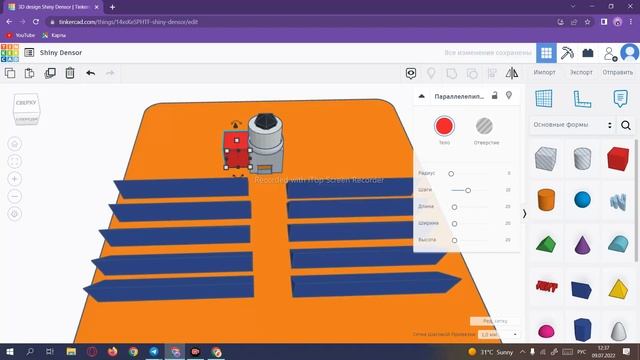
Task: Click the Align tool icon
Action: pyautogui.click(x=492, y=73)
